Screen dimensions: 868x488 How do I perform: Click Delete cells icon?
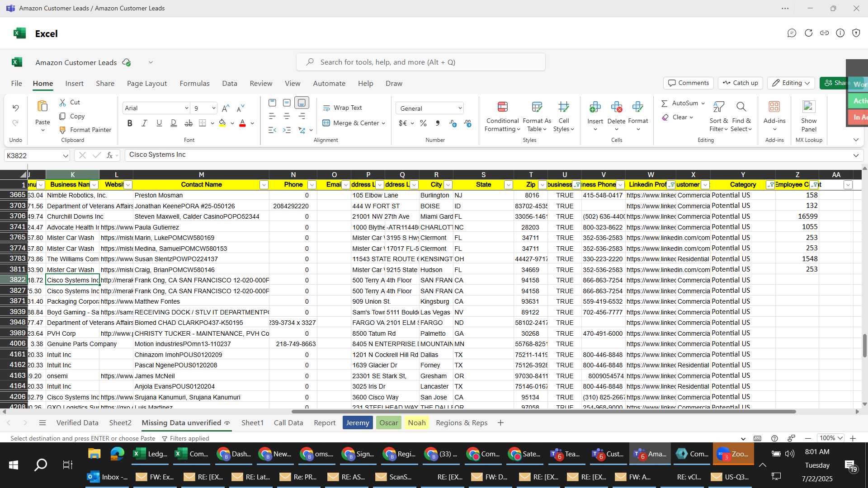click(x=616, y=107)
